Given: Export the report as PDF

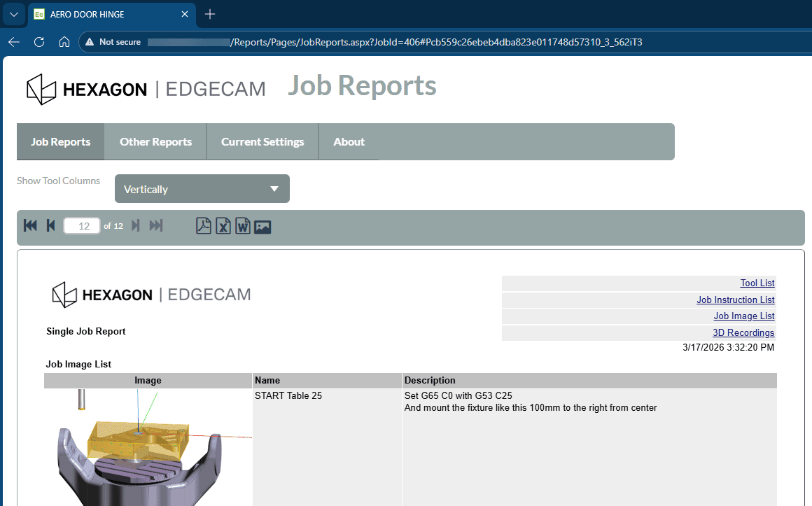Looking at the screenshot, I should coord(204,226).
